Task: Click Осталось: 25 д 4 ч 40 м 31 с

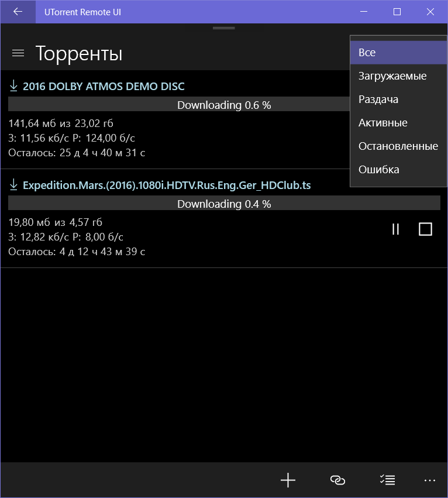Action: coord(77,153)
